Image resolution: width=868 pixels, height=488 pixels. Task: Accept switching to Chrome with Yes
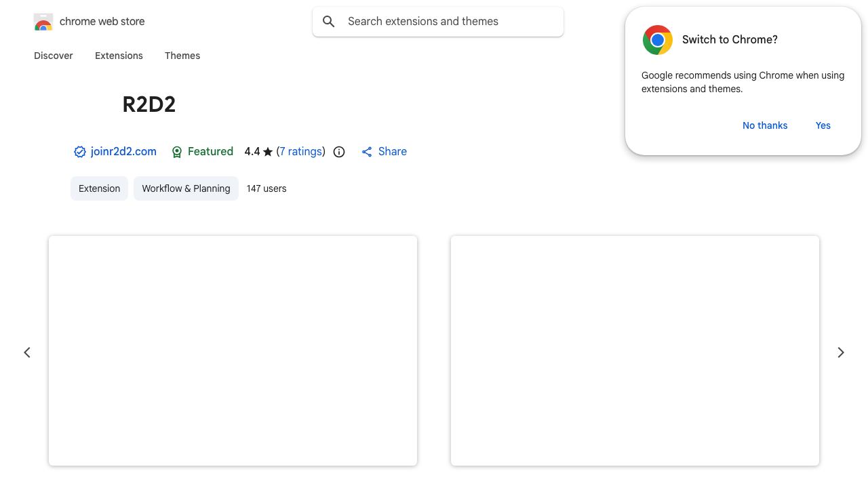coord(823,125)
